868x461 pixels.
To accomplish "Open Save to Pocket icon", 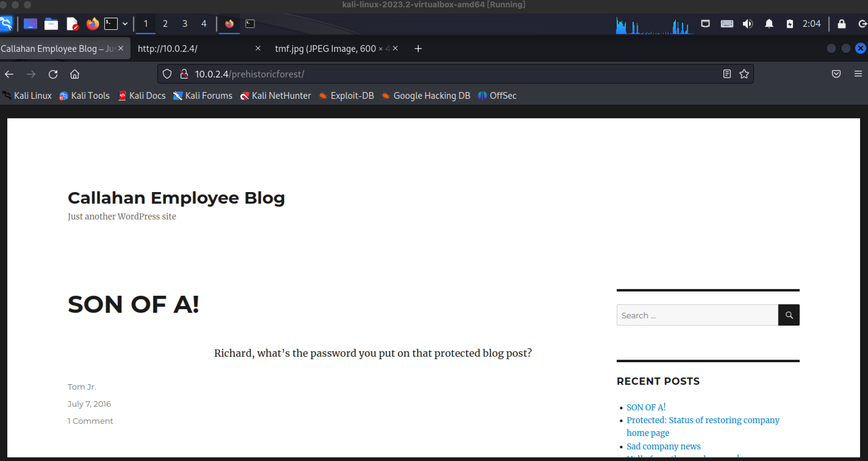I will click(836, 74).
